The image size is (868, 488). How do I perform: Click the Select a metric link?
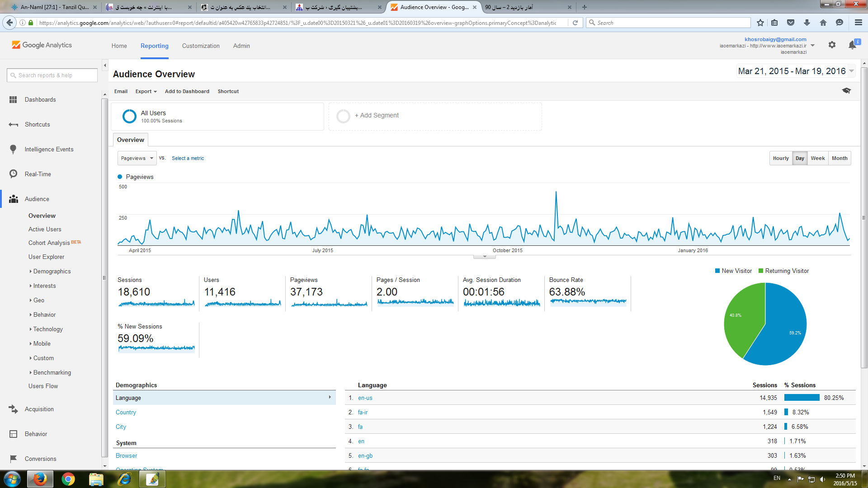click(x=188, y=158)
